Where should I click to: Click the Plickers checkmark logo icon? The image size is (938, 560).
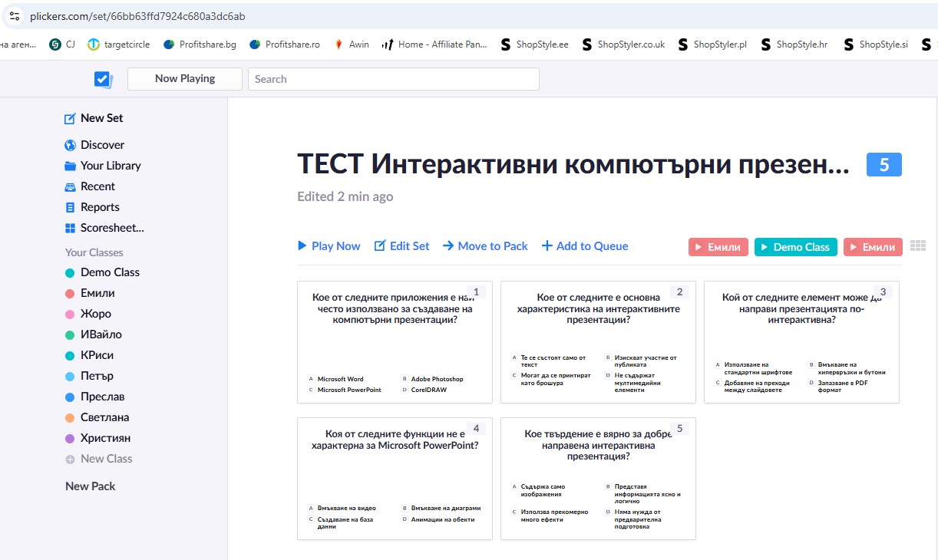tap(103, 79)
